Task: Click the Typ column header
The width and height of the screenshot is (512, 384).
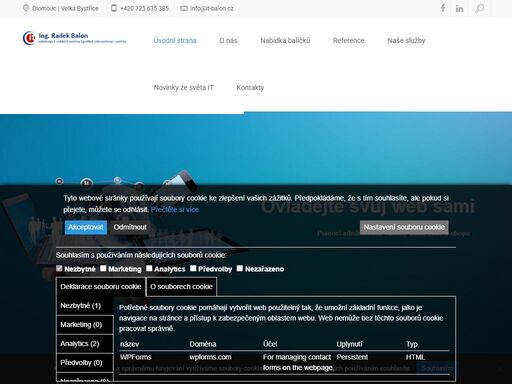Action: (412, 344)
